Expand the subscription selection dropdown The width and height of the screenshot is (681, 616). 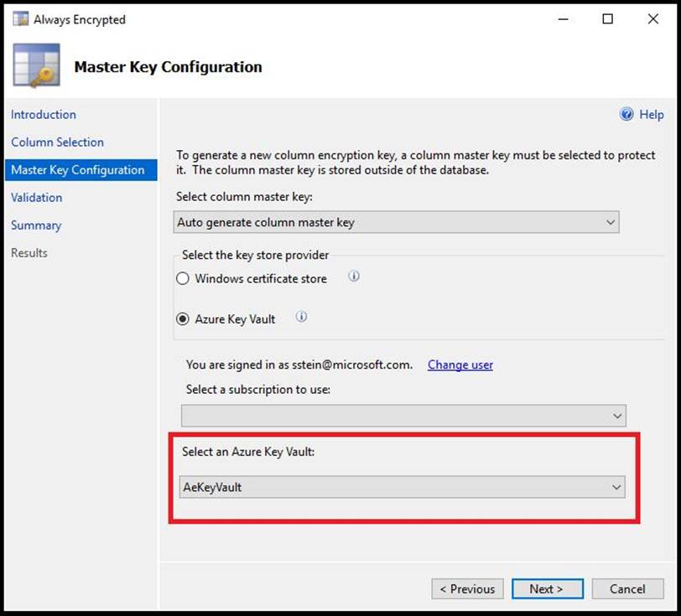[403, 416]
